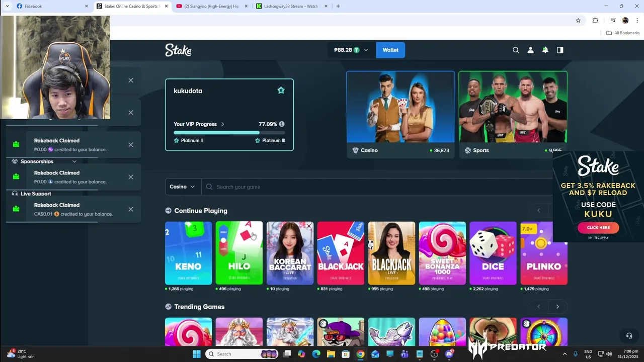The image size is (644, 362).
Task: Click the VIP progress info icon
Action: 282,124
